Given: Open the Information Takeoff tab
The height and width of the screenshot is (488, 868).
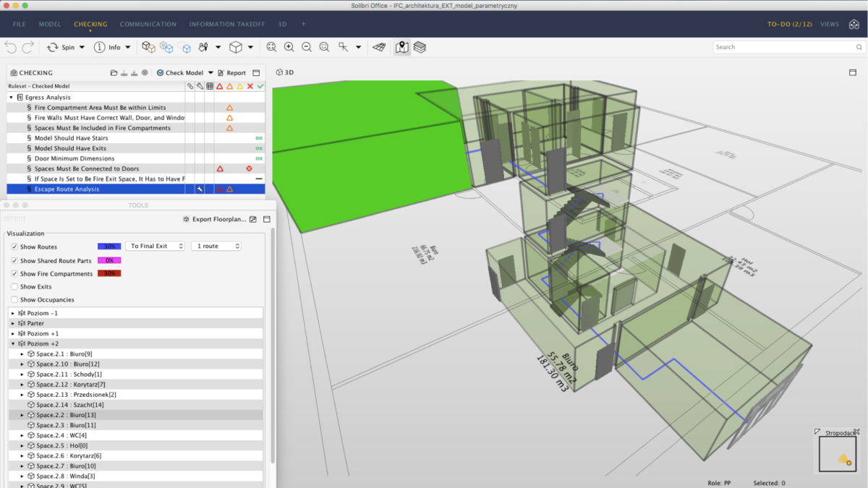Looking at the screenshot, I should click(227, 24).
